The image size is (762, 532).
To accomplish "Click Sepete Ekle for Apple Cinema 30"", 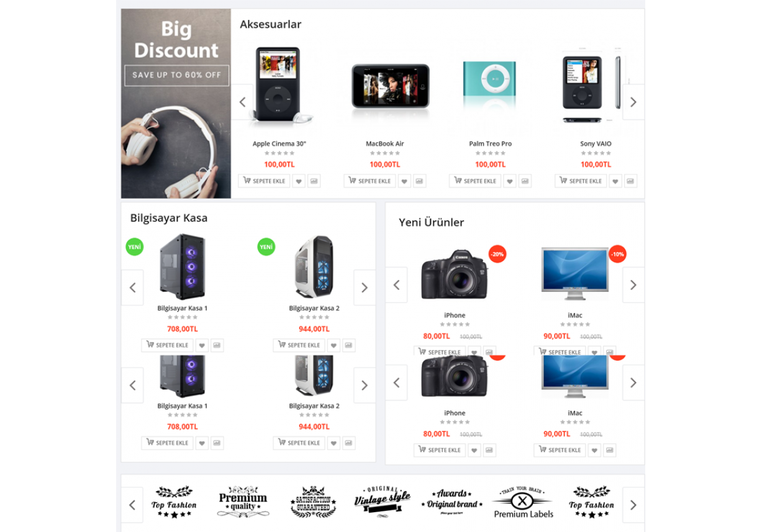I will pos(264,181).
